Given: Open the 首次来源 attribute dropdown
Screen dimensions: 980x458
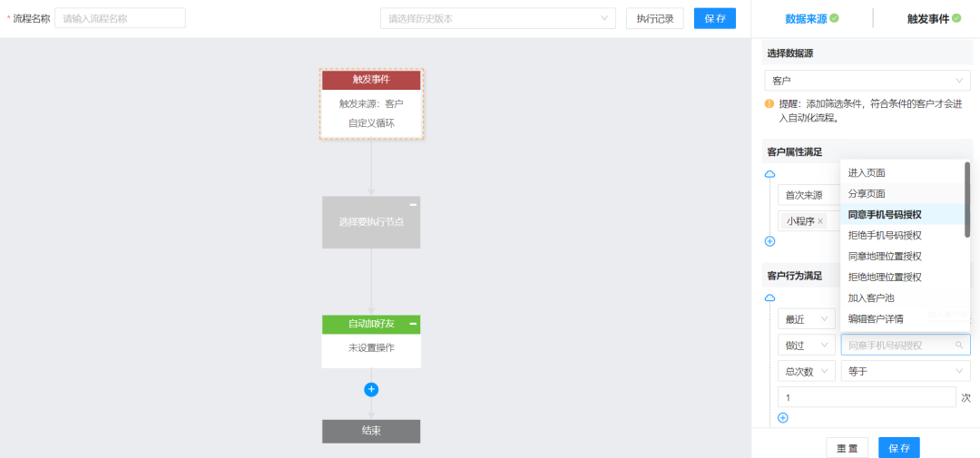Looking at the screenshot, I should pyautogui.click(x=809, y=195).
